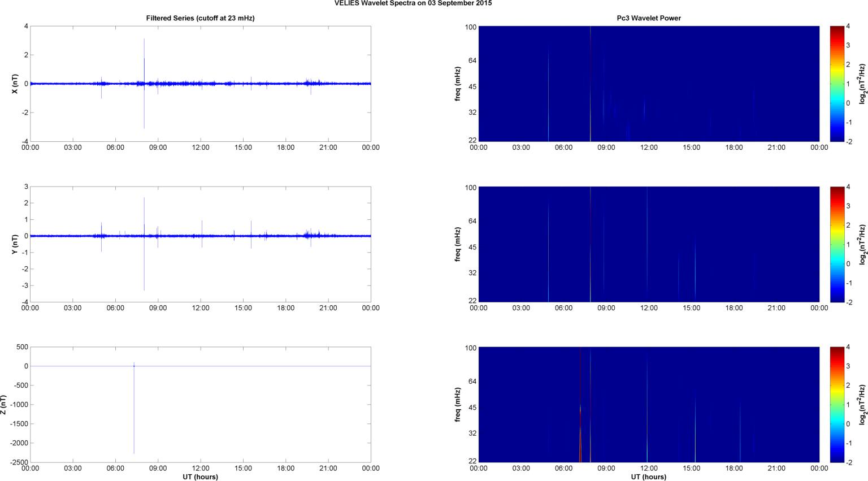
Task: Click the '09:00' tick below the bottom wavelet plot
Action: click(606, 469)
